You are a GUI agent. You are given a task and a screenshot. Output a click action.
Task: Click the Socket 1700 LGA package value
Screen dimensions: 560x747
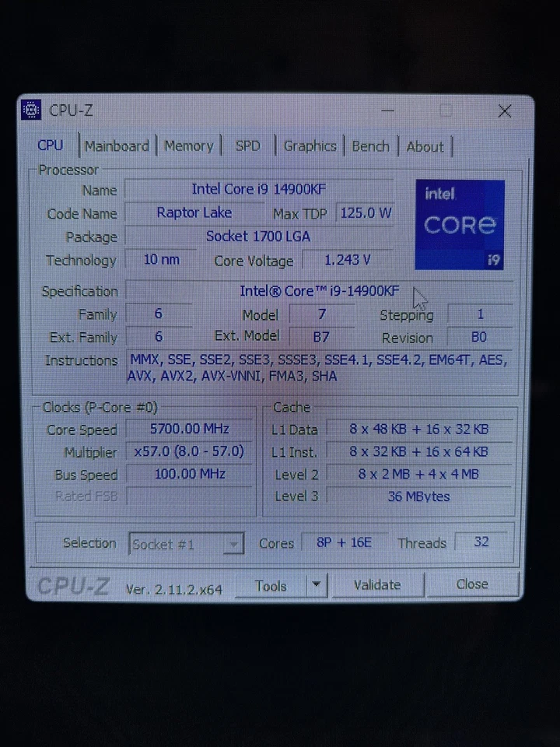[258, 237]
